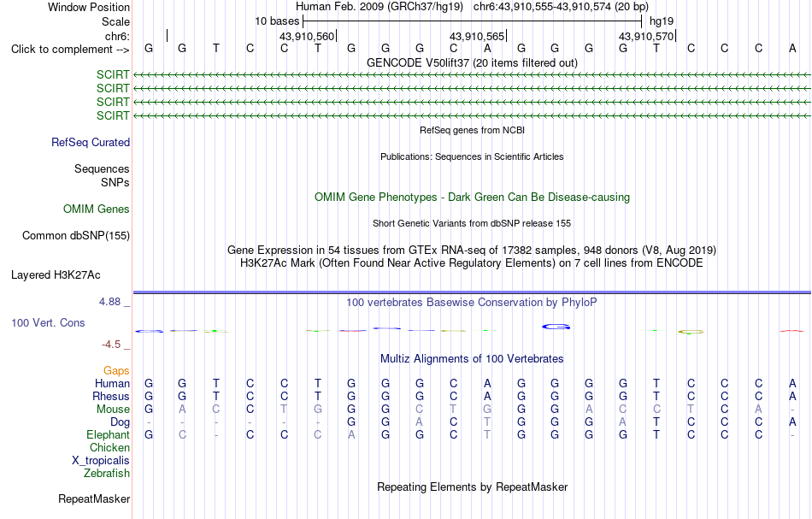Viewport: 812px width, 519px height.
Task: Click the '10 bases' scale bar text
Action: click(x=277, y=21)
